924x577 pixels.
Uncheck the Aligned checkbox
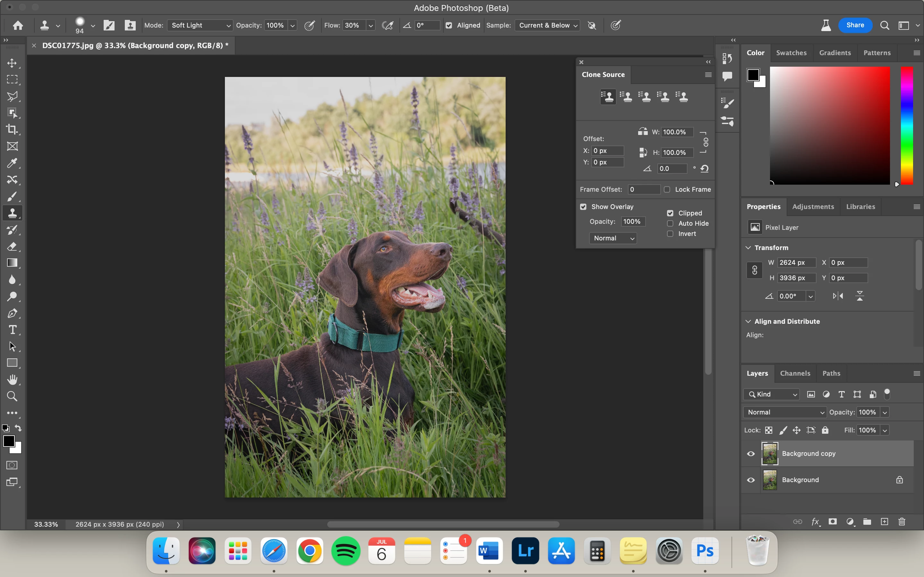[449, 26]
